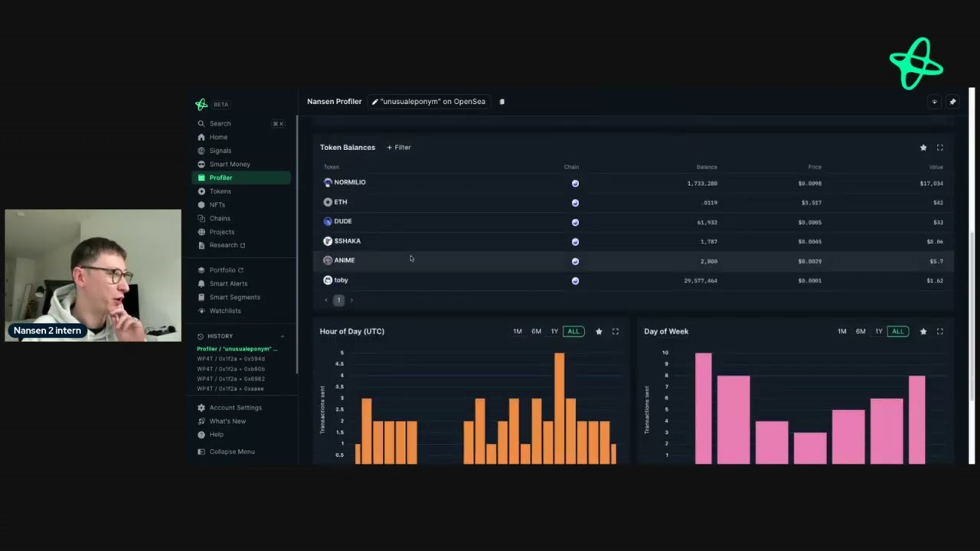Click the tallest orange bar in Hour of Day
Image resolution: width=980 pixels, height=551 pixels.
click(560, 408)
